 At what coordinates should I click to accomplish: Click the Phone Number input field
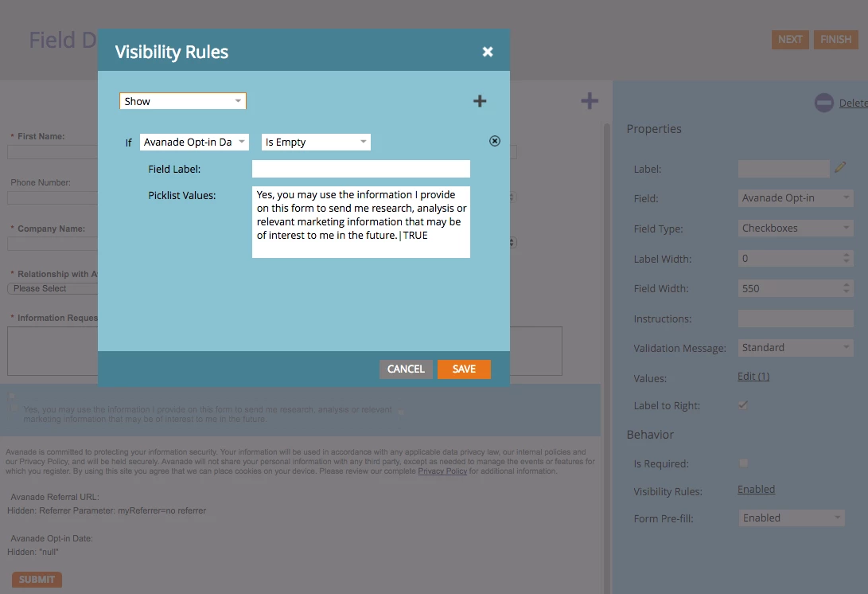[53, 197]
